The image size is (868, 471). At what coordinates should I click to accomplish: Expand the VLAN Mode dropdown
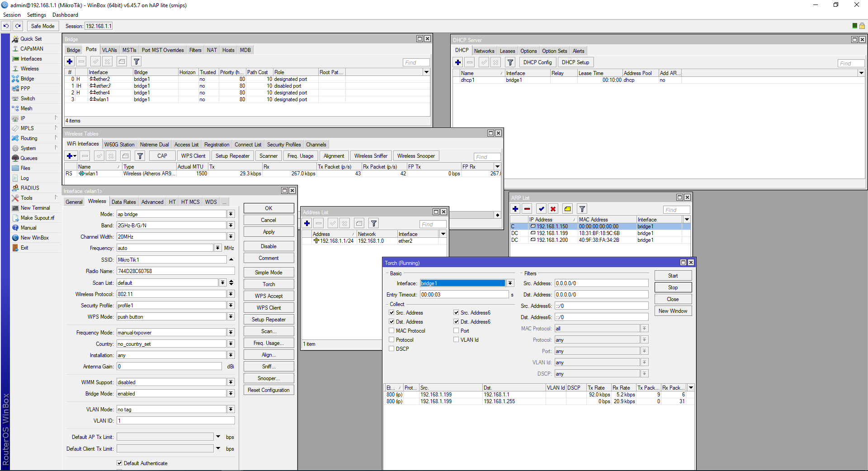point(231,410)
